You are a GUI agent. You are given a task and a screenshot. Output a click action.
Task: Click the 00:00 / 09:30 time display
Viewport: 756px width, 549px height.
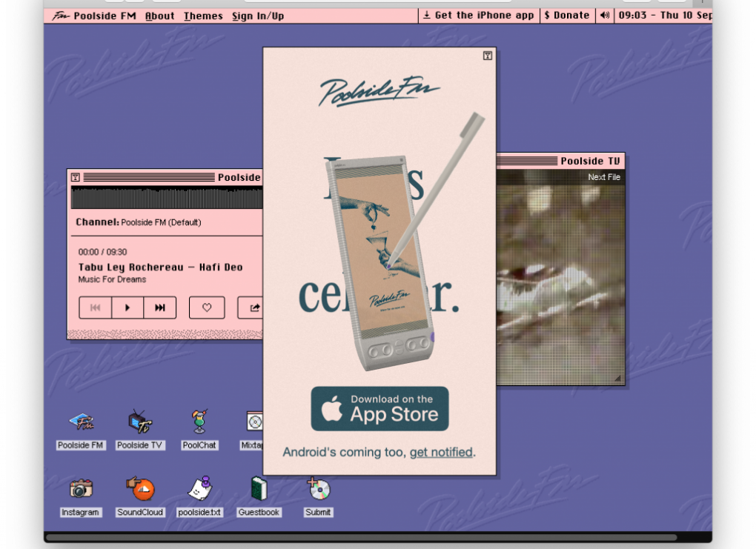click(103, 252)
